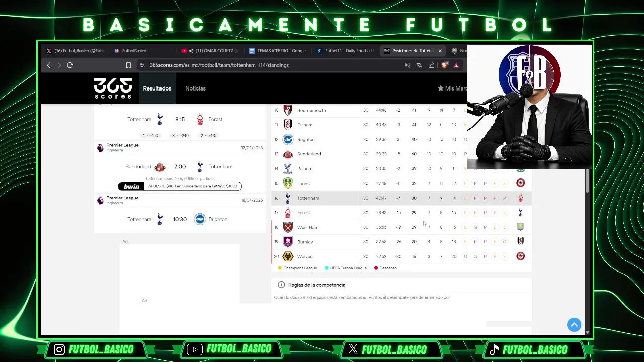
Task: Switch to the Futbol11 Daily Football tab
Action: point(345,51)
